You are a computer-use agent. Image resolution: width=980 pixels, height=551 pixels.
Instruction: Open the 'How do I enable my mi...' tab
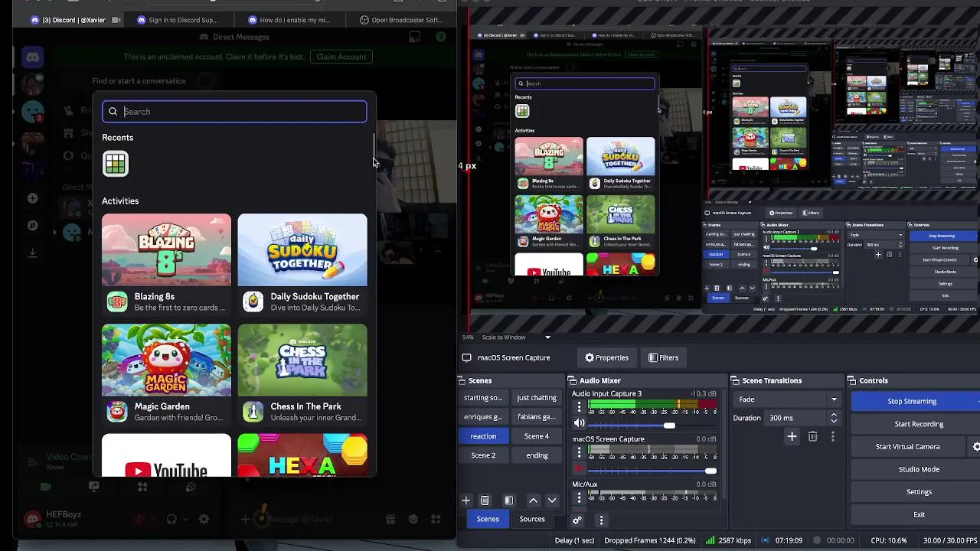tap(290, 20)
